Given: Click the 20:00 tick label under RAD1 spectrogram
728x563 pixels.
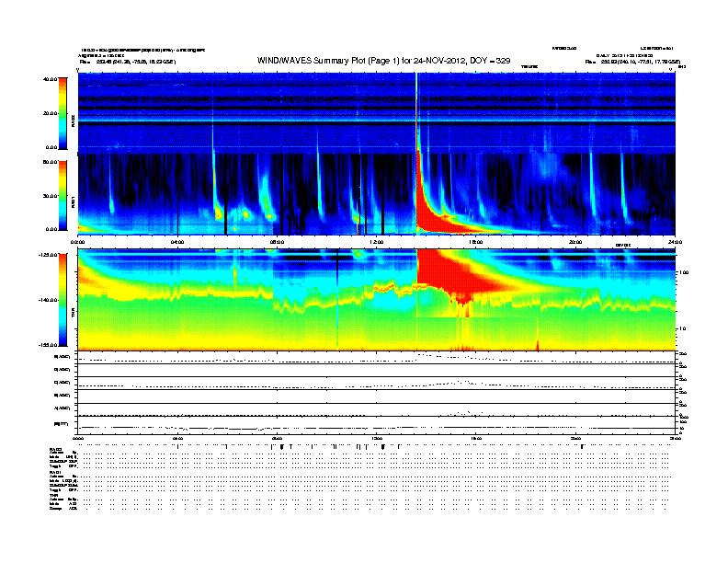Looking at the screenshot, I should click(x=575, y=242).
